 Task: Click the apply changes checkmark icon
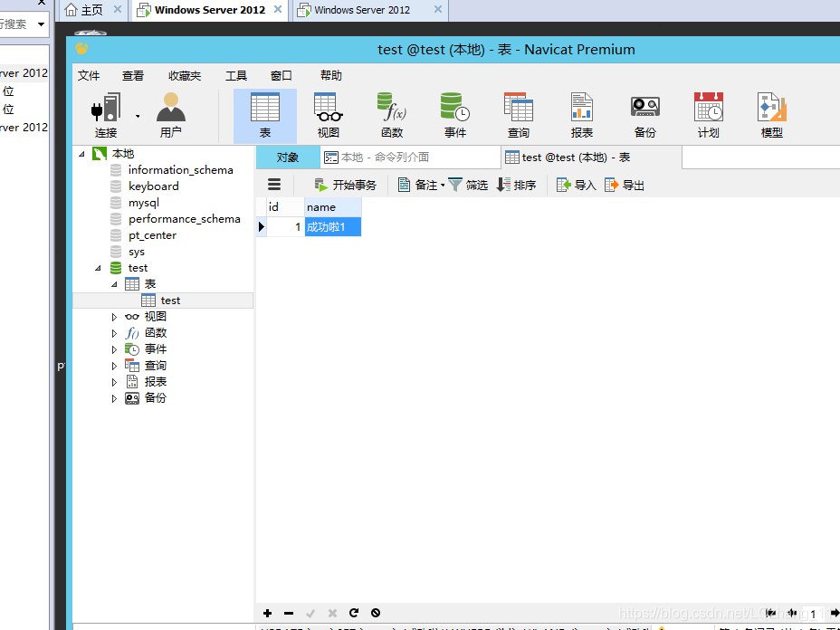(x=310, y=613)
